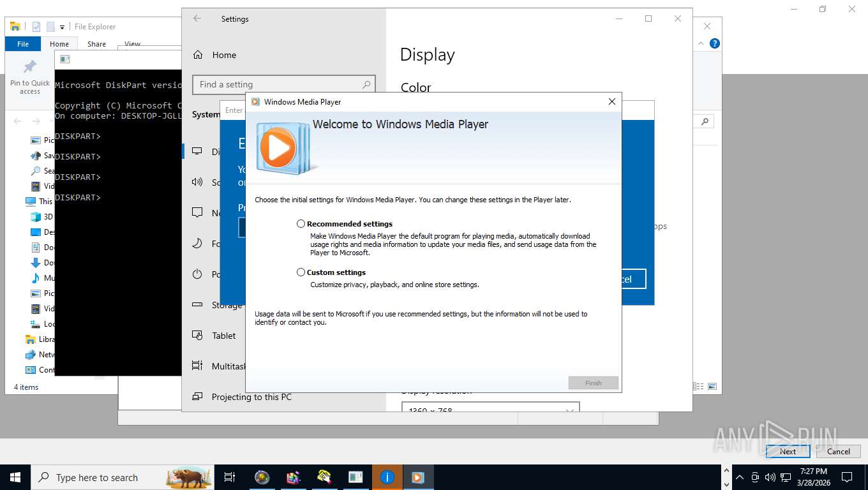Expand the File Explorer ribbon chevron
Viewport: 868px width, 490px height.
pyautogui.click(x=701, y=43)
